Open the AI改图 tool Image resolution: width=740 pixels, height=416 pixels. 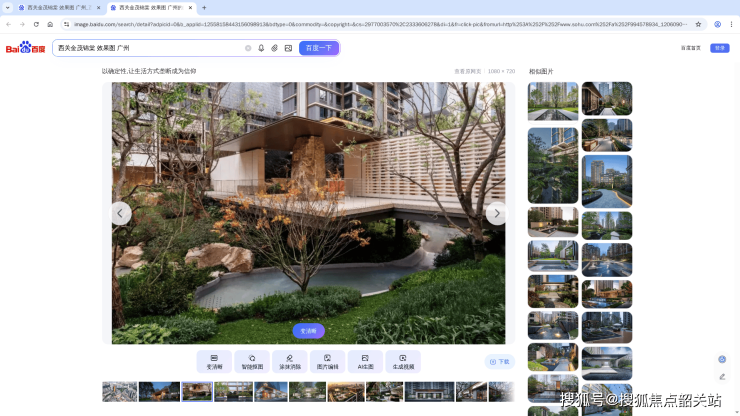click(x=365, y=362)
